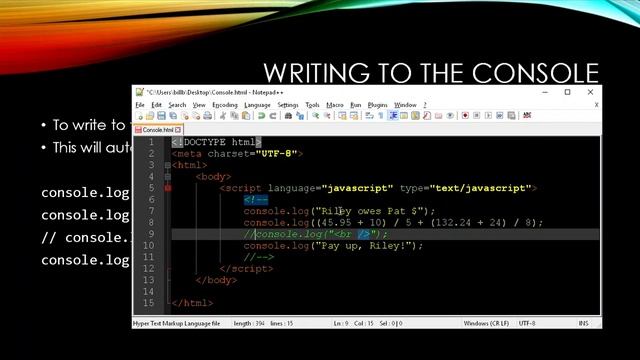Save the file with the Save floppy icon
The image size is (640, 360).
point(161,116)
